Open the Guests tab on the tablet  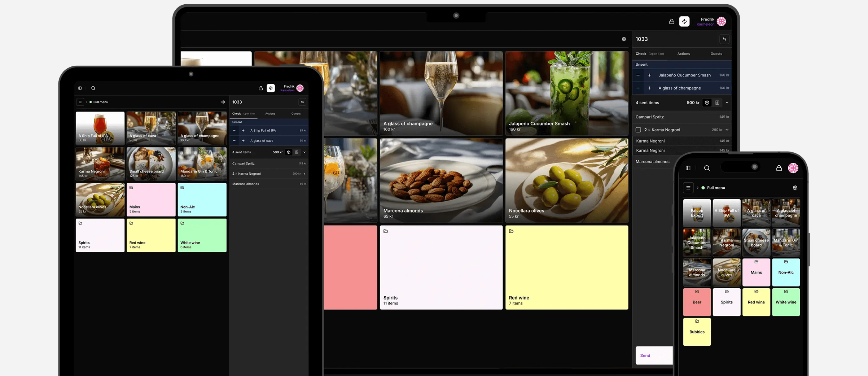point(296,114)
